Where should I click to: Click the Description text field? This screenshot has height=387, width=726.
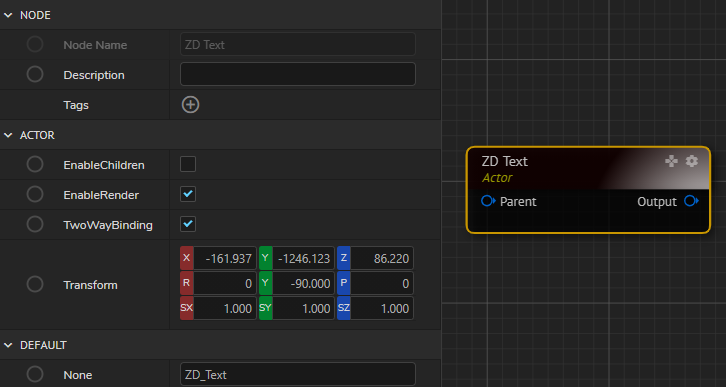pos(298,74)
